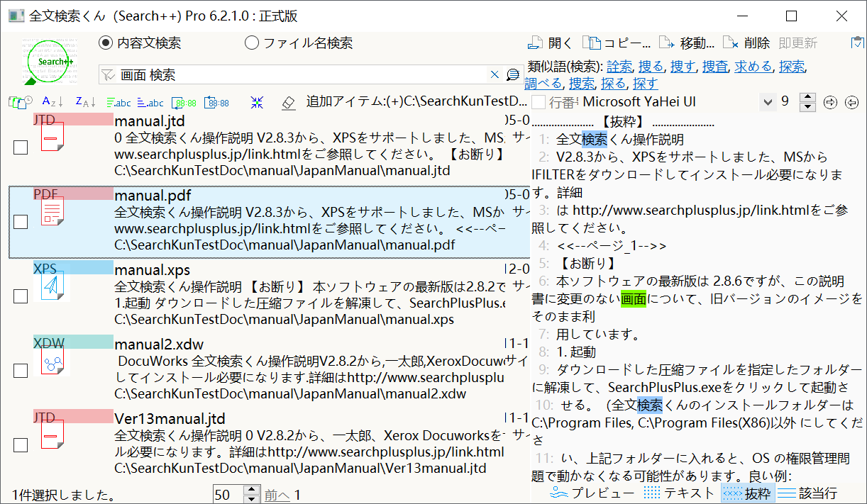
Task: Click the search magnifier icon beside search box
Action: click(513, 74)
